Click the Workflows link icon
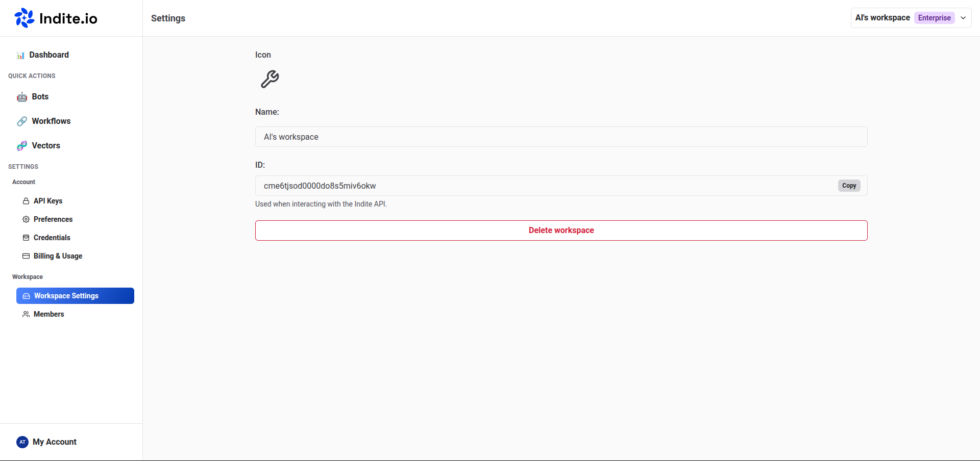 [22, 121]
